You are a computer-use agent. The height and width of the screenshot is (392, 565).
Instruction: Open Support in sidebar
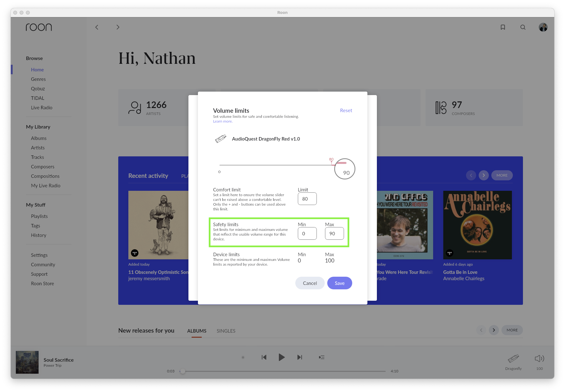click(x=39, y=274)
